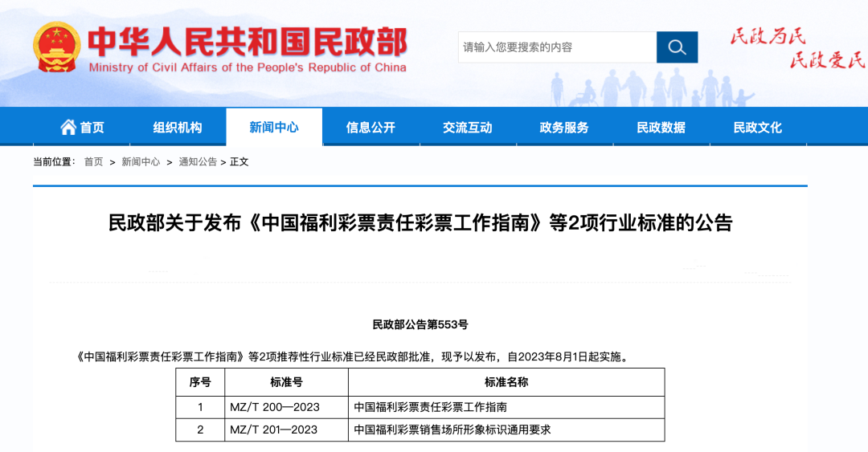Click the English ministry name subtitle
This screenshot has height=452, width=868.
point(248,67)
